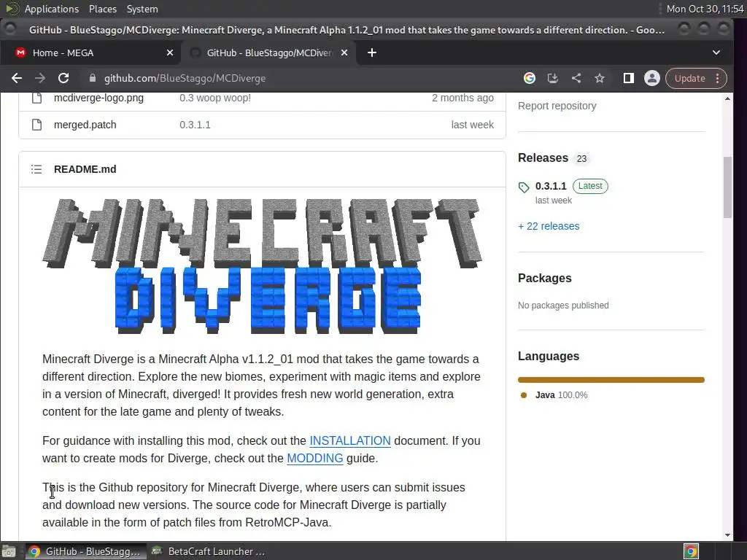
Task: Open the mcdiverge-logo.png file
Action: 98,98
